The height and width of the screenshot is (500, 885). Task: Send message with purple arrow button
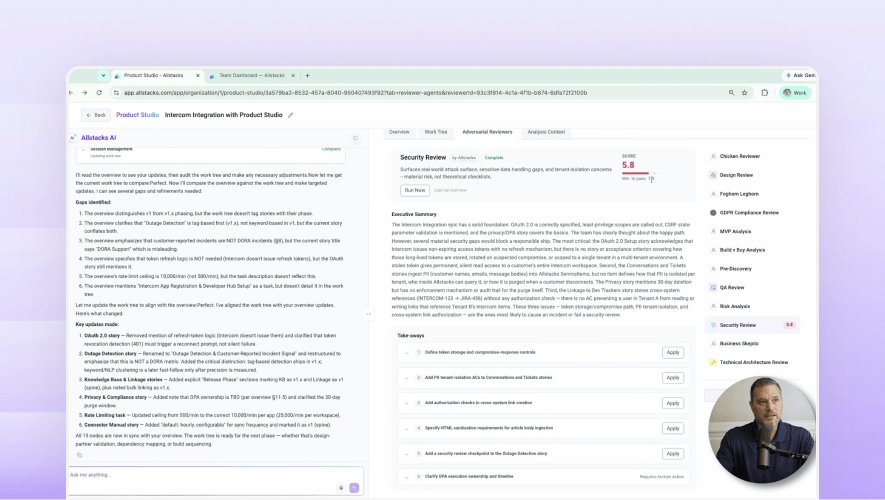coord(354,488)
